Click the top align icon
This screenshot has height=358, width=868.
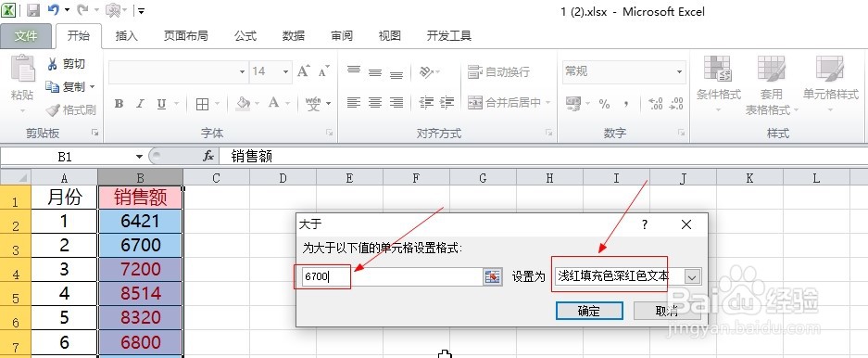[354, 70]
